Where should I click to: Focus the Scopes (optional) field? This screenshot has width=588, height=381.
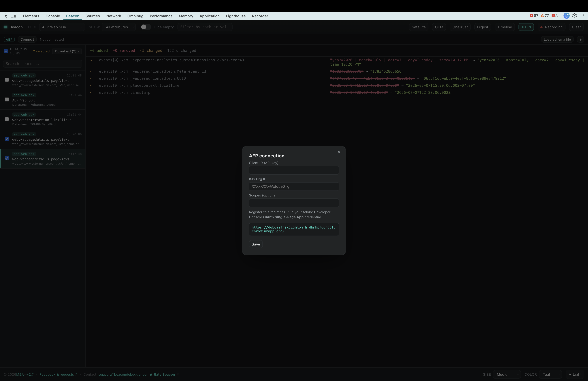tap(294, 203)
